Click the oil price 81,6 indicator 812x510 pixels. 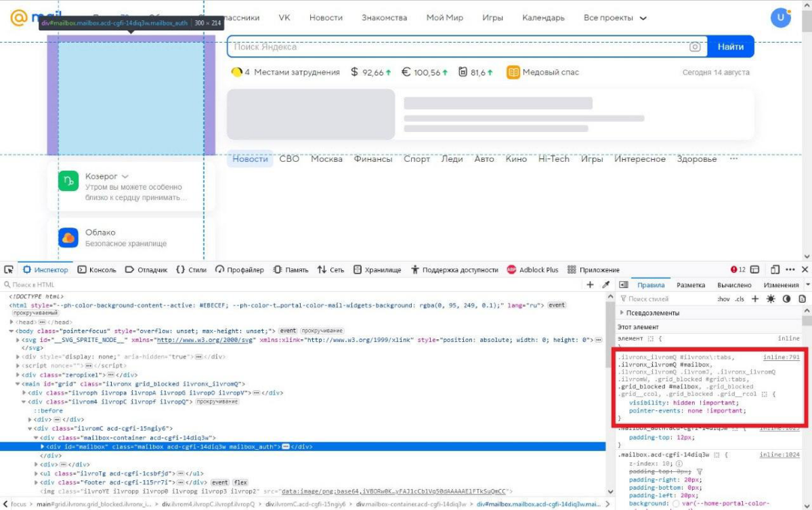pyautogui.click(x=475, y=72)
